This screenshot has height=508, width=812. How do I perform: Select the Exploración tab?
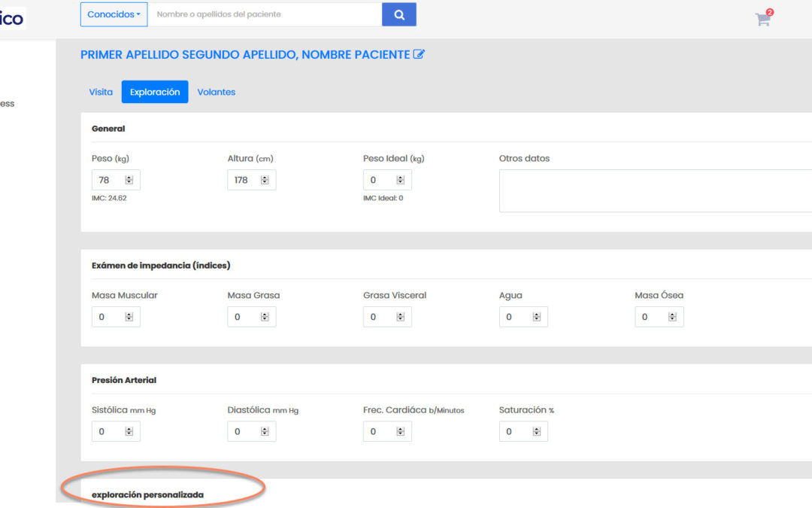pyautogui.click(x=155, y=92)
